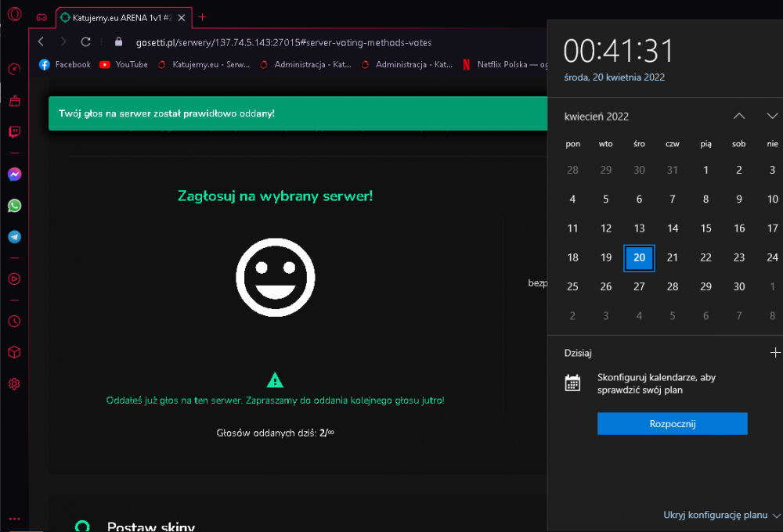Viewport: 783px width, 532px height.
Task: Select April 21 in the calendar
Action: [672, 257]
